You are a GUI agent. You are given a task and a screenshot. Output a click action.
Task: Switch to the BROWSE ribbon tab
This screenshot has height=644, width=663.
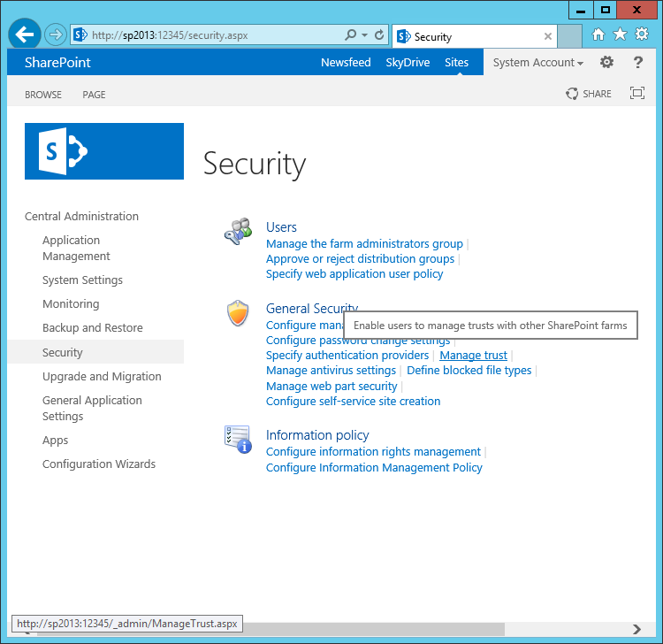coord(43,95)
